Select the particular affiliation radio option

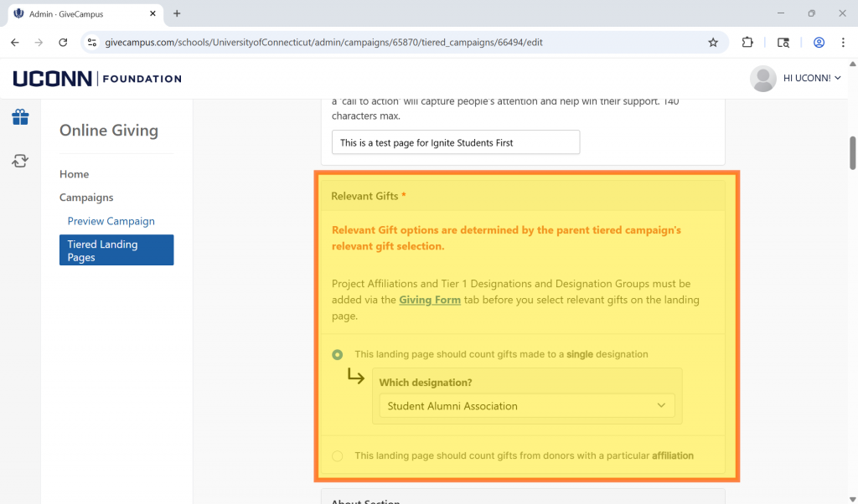point(338,456)
